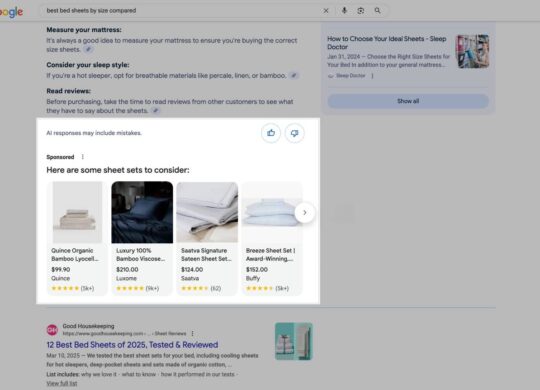Click Luxome star rating reviews
540x390 pixels.
[x=137, y=288]
